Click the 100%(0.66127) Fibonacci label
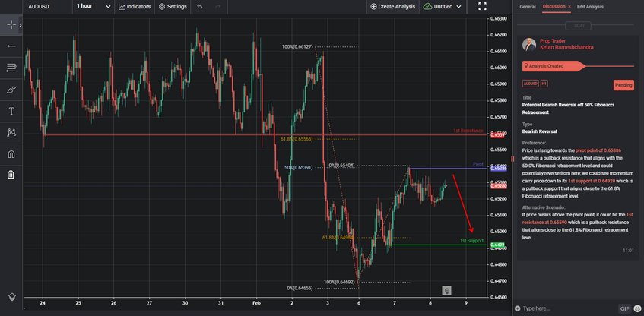 (x=297, y=47)
